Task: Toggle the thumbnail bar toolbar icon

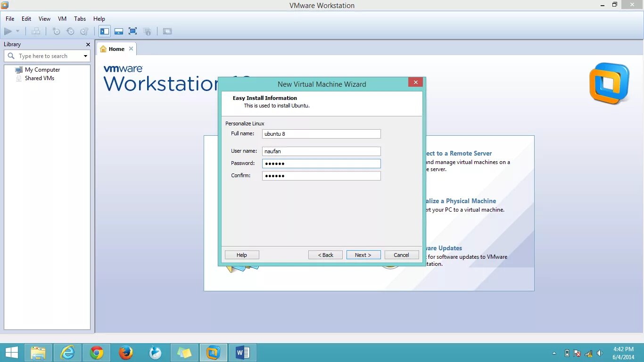Action: tap(119, 32)
